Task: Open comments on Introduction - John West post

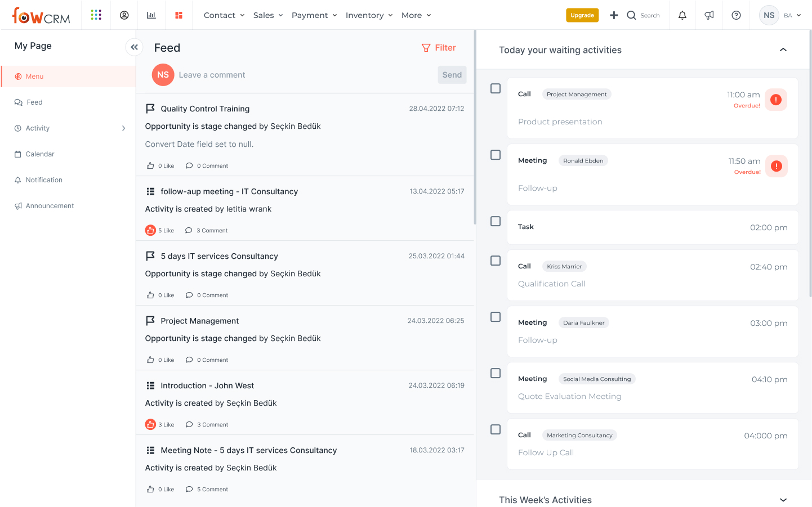Action: coord(207,425)
